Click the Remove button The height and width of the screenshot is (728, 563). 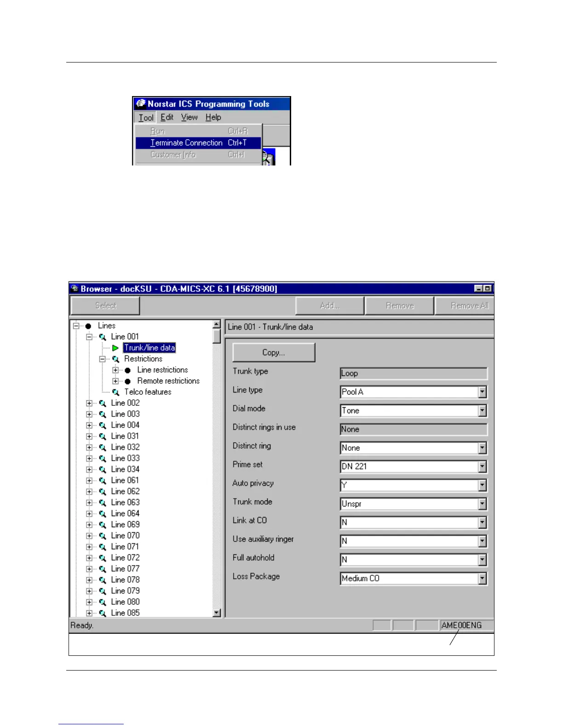(x=400, y=306)
